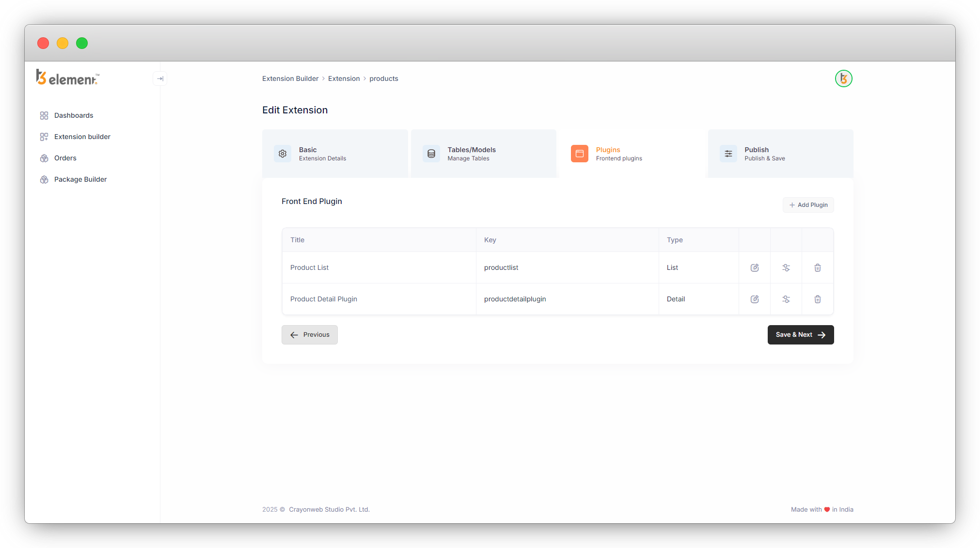Viewport: 980px width, 548px height.
Task: Open Package Builder from sidebar
Action: click(80, 179)
